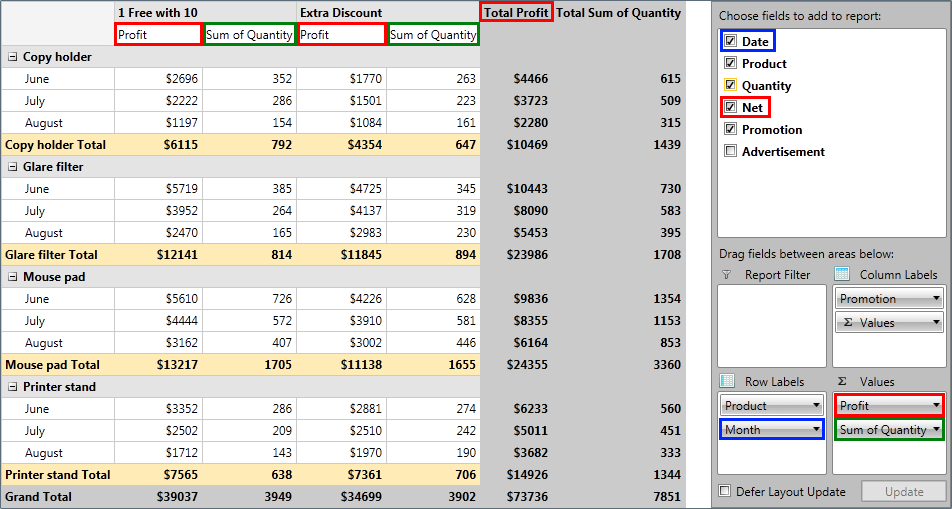Viewport: 952px width, 509px height.
Task: Collapse the Mouse pad group
Action: [x=13, y=277]
